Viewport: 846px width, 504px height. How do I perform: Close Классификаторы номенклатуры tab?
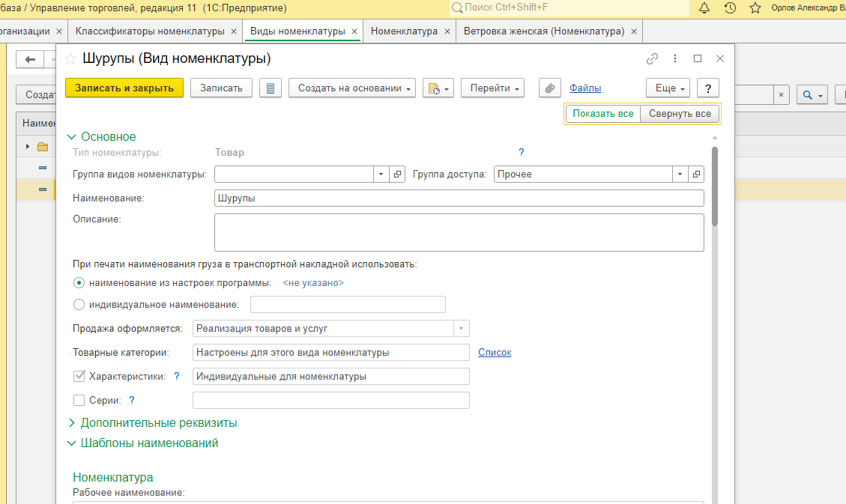[x=234, y=31]
